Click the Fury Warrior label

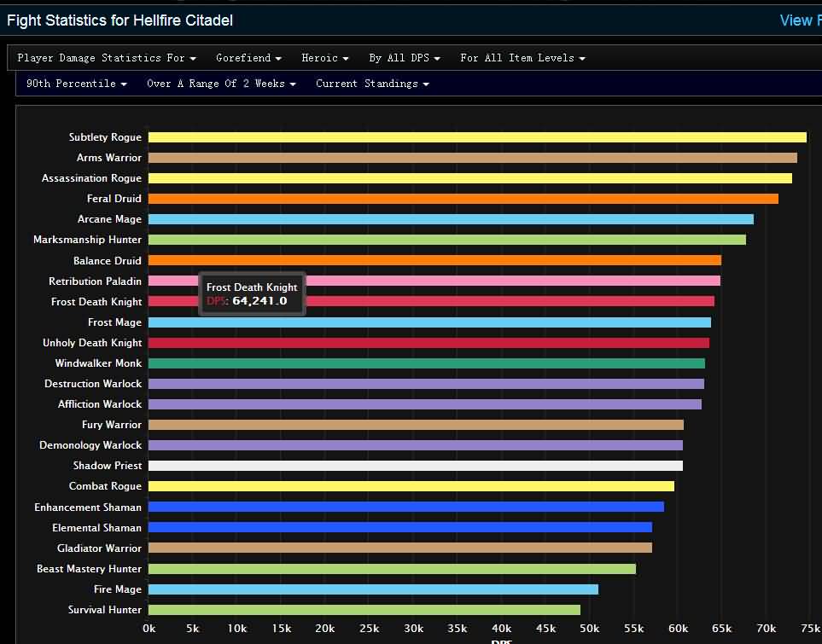point(112,425)
